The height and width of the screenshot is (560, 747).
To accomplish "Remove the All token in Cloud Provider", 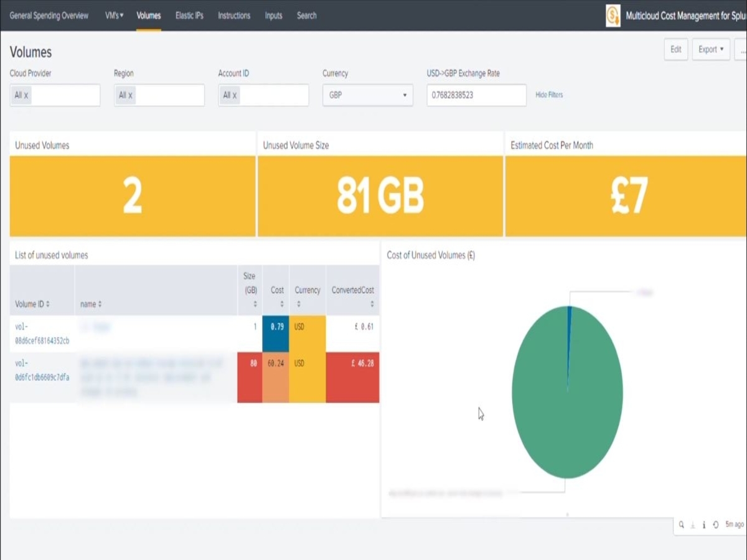I will tap(26, 95).
